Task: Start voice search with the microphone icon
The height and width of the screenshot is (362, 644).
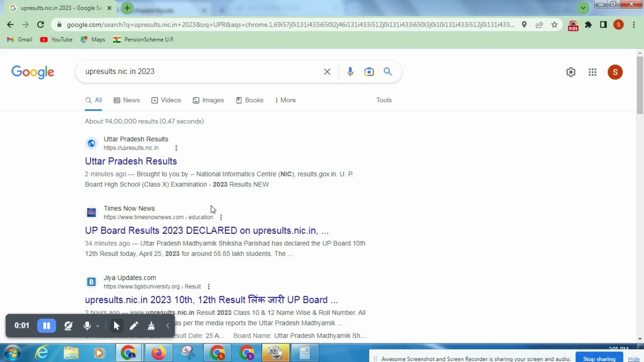Action: [350, 71]
